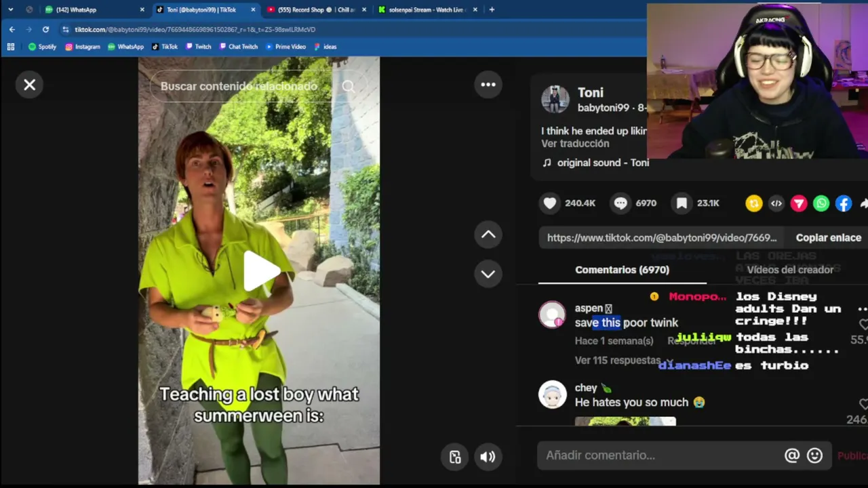Open the emoji picker in the comment box
Screen dimensions: 868x488
point(814,455)
